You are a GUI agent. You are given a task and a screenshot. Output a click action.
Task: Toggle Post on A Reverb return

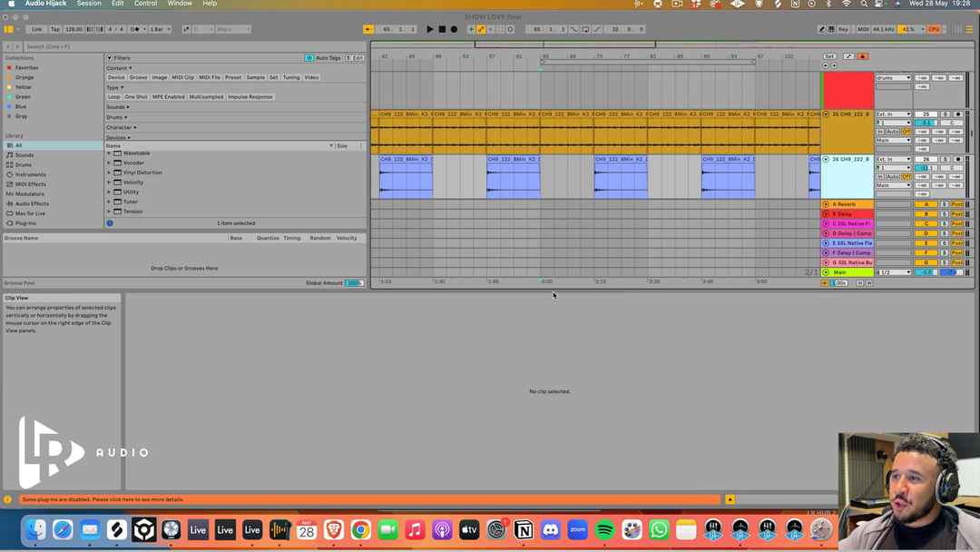(x=956, y=204)
